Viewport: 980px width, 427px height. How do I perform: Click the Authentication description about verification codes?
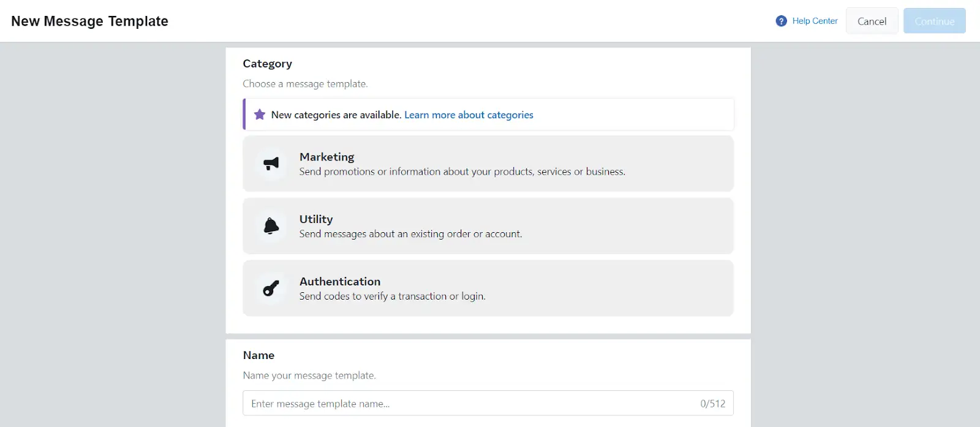(x=392, y=297)
